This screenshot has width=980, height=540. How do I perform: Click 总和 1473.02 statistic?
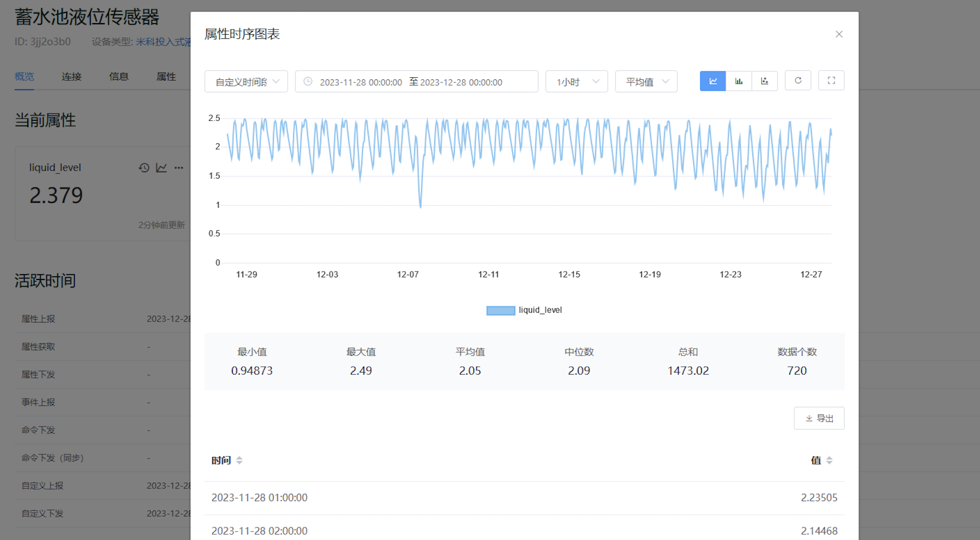[x=688, y=361]
